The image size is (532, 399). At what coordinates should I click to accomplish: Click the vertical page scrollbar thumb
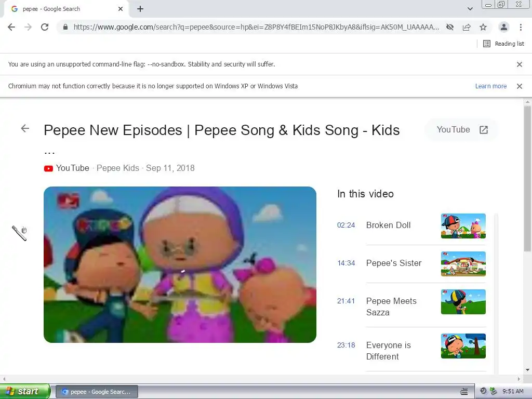[x=527, y=179]
